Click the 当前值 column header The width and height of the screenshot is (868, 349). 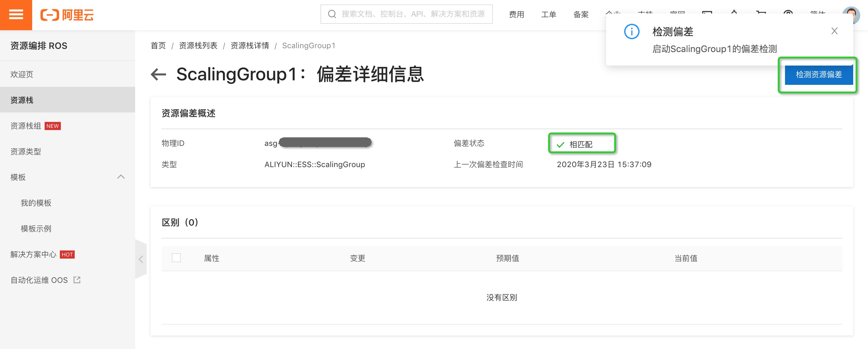[x=686, y=258]
